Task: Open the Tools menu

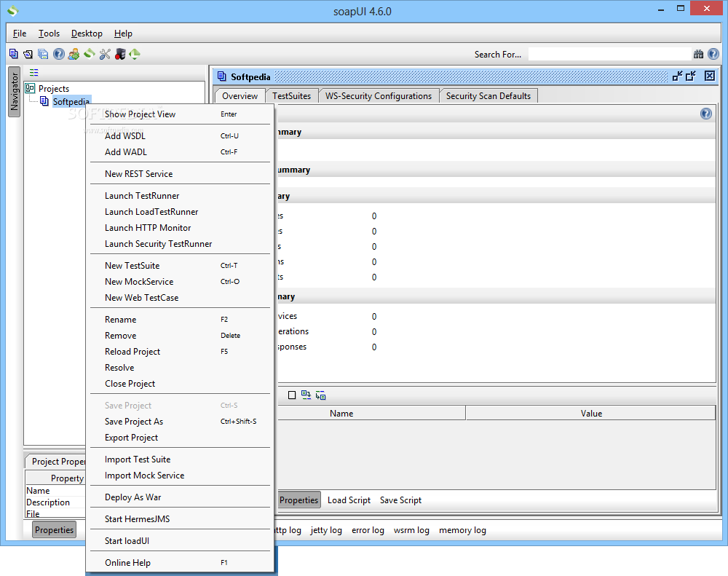Action: pyautogui.click(x=49, y=33)
